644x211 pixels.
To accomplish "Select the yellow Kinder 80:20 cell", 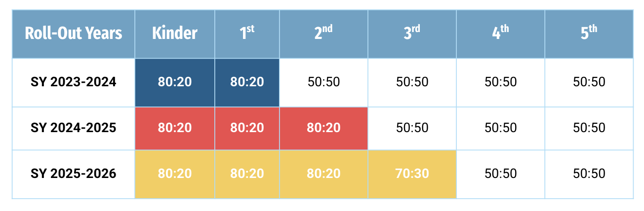I will click(x=174, y=174).
